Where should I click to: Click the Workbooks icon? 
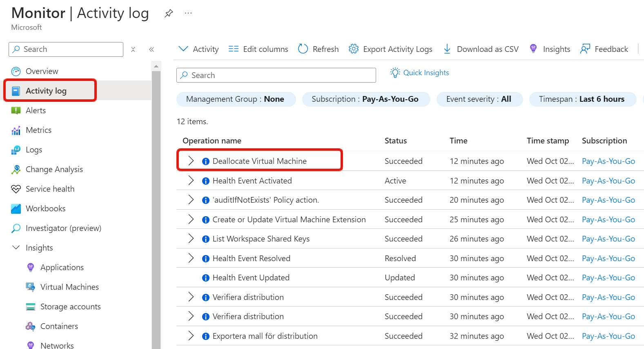(16, 209)
